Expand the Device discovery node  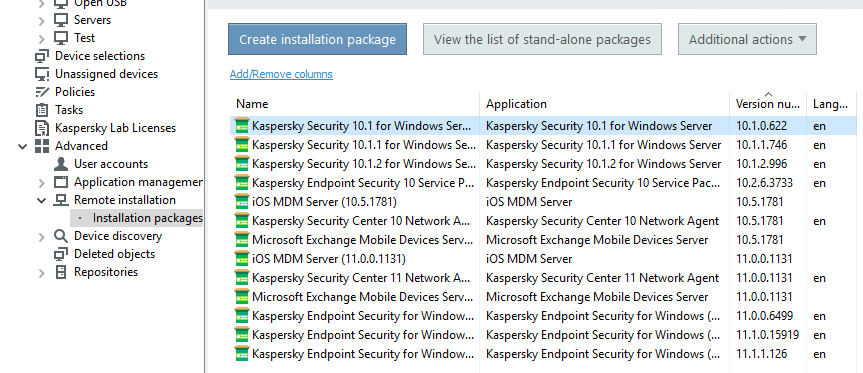42,237
